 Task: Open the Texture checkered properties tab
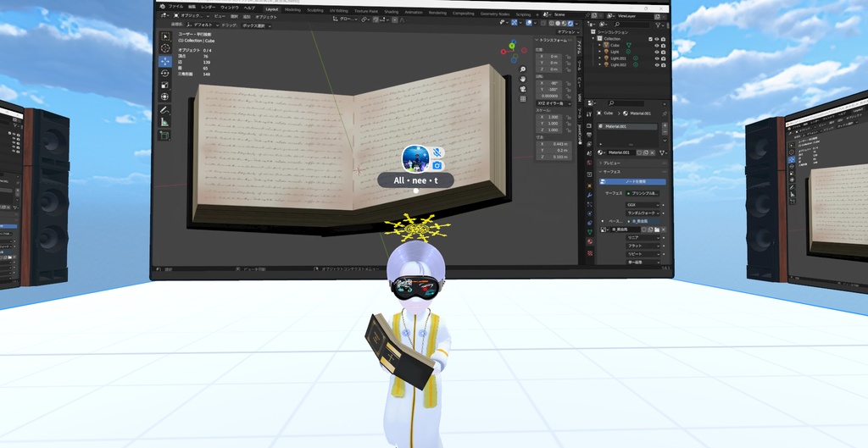(x=590, y=252)
